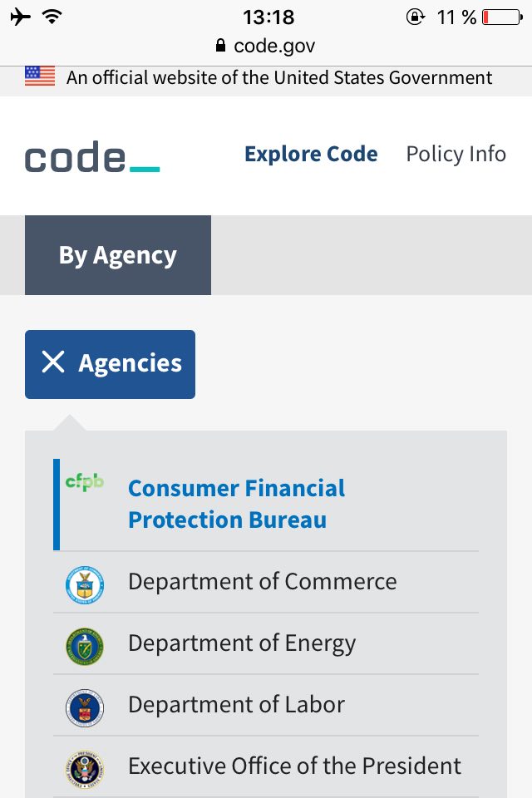This screenshot has width=532, height=798.
Task: Tap the padlock icon in address bar
Action: click(220, 45)
